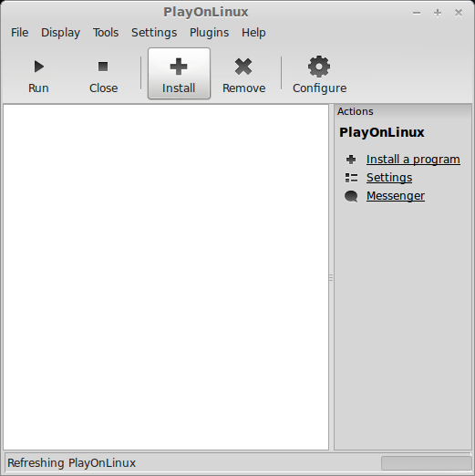Screen dimensions: 475x476
Task: Open the Display menu
Action: (60, 33)
